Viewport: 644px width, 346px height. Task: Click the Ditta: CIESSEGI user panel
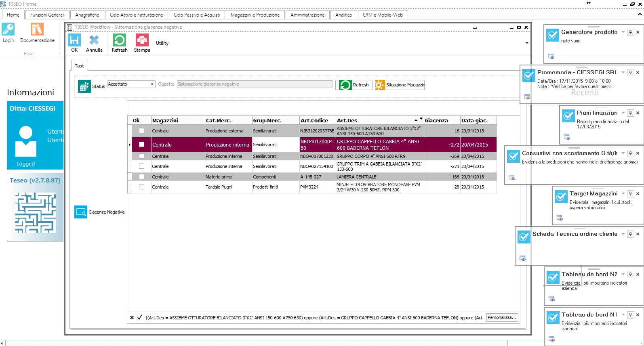pyautogui.click(x=35, y=135)
